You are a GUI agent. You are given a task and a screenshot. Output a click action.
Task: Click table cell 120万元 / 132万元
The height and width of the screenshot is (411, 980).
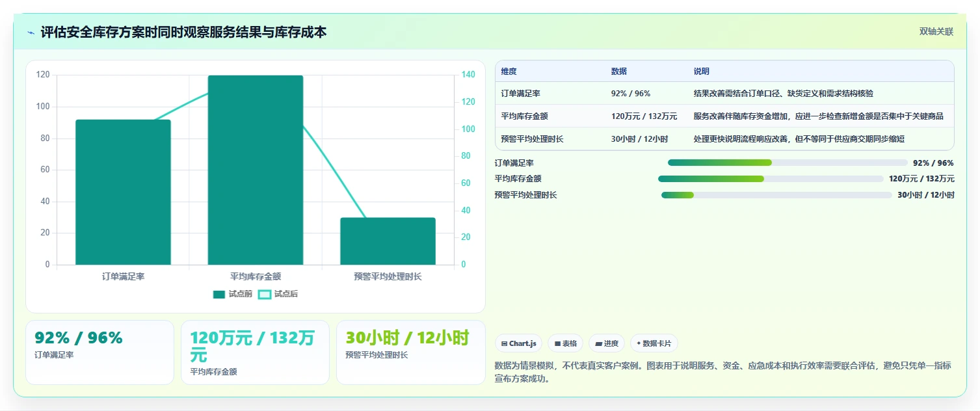tap(644, 116)
